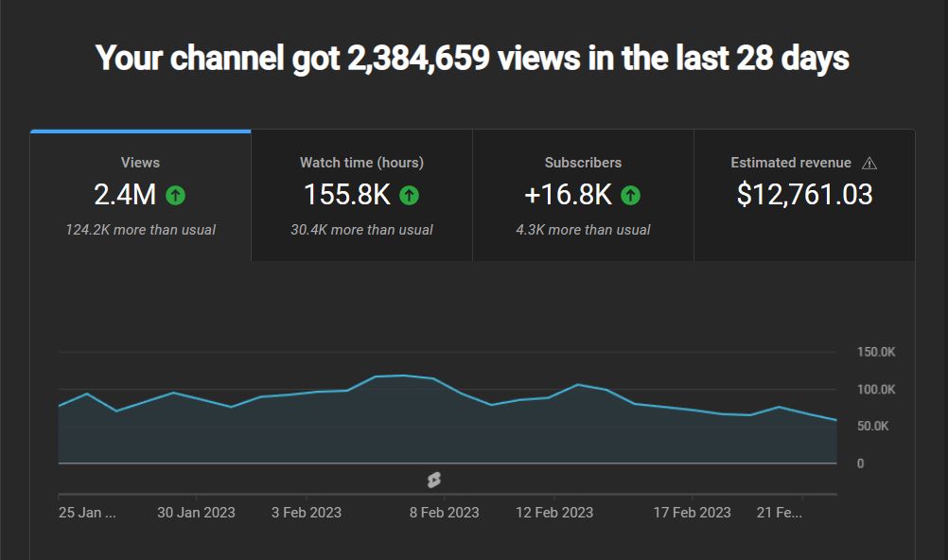Click the 3 Feb 2023 date label

click(307, 512)
